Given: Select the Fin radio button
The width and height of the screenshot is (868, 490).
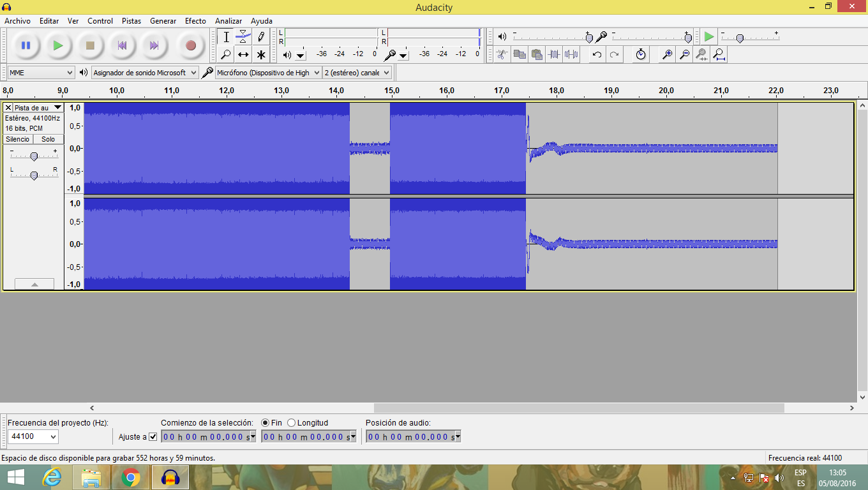Looking at the screenshot, I should (266, 423).
